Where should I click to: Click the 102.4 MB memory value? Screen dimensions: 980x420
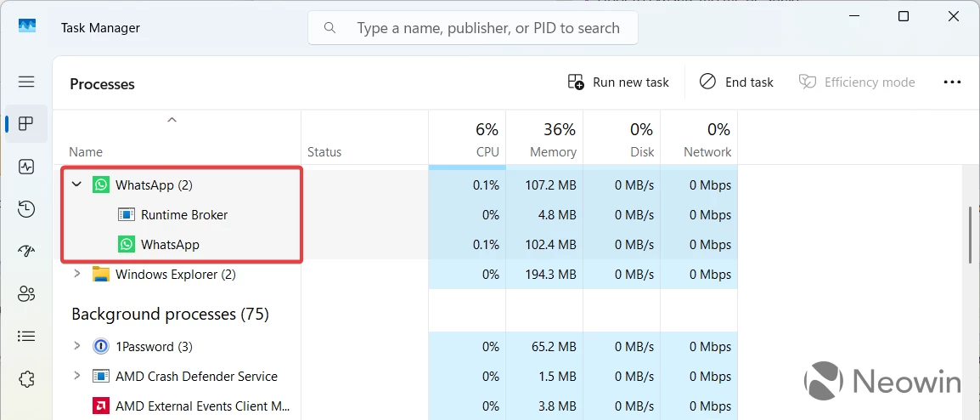coord(550,245)
